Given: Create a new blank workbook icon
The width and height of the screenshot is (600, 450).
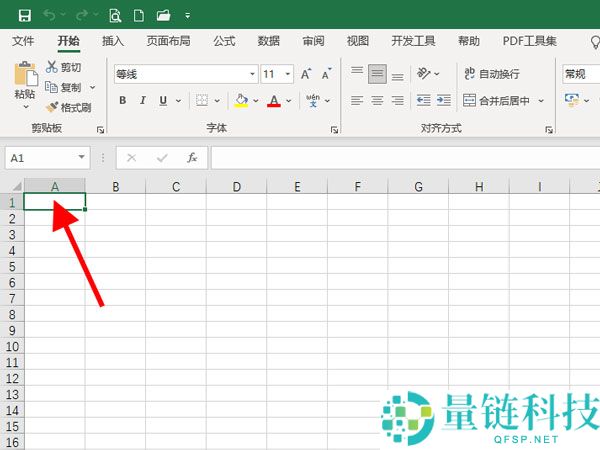Looking at the screenshot, I should tap(139, 16).
